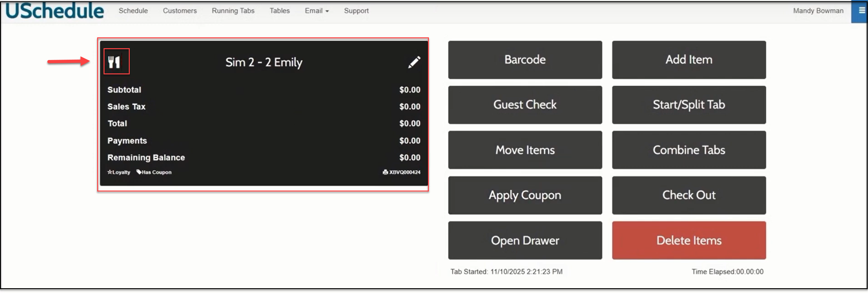
Task: Click the Has Coupon tag indicator
Action: 154,172
